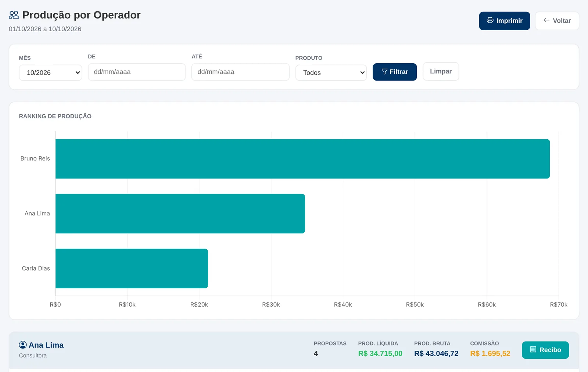Open the Produto dropdown showing Todos

click(x=331, y=72)
